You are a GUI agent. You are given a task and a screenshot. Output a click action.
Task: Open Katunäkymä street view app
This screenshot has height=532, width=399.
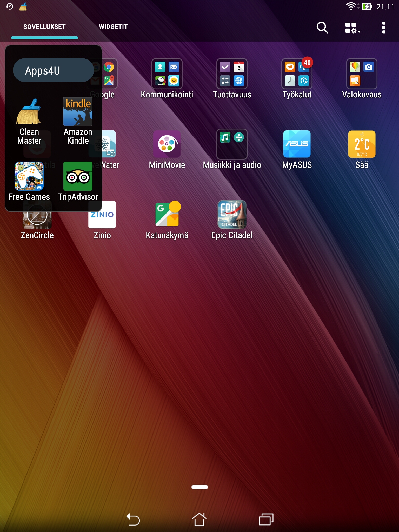point(167,220)
